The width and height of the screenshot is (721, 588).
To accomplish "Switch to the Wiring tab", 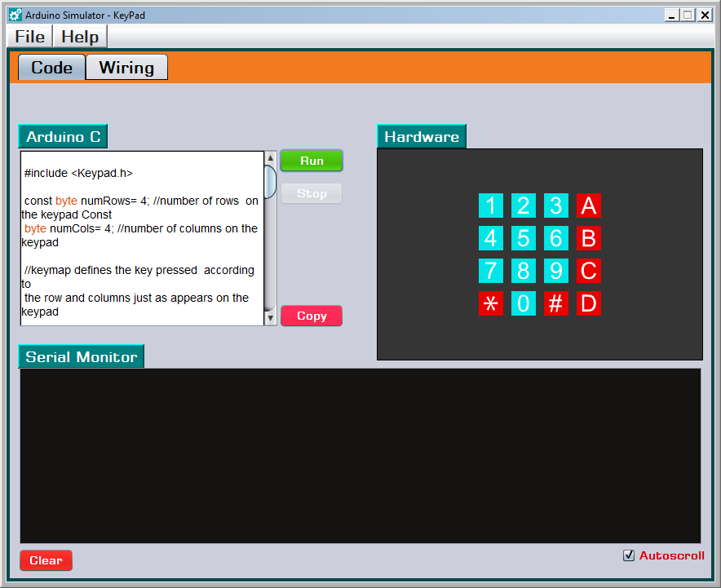I will pyautogui.click(x=126, y=67).
